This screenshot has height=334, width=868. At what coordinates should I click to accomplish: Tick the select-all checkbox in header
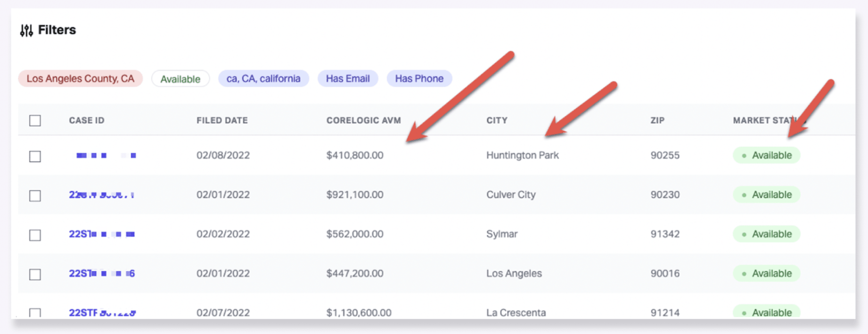(x=35, y=121)
